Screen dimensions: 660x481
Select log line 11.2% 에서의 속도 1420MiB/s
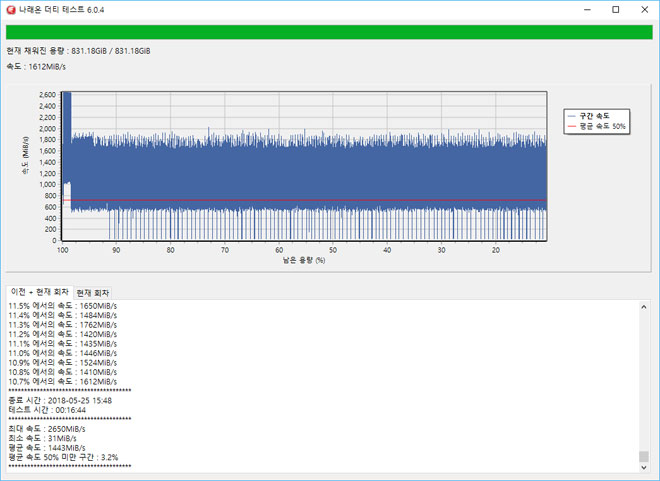(x=63, y=334)
